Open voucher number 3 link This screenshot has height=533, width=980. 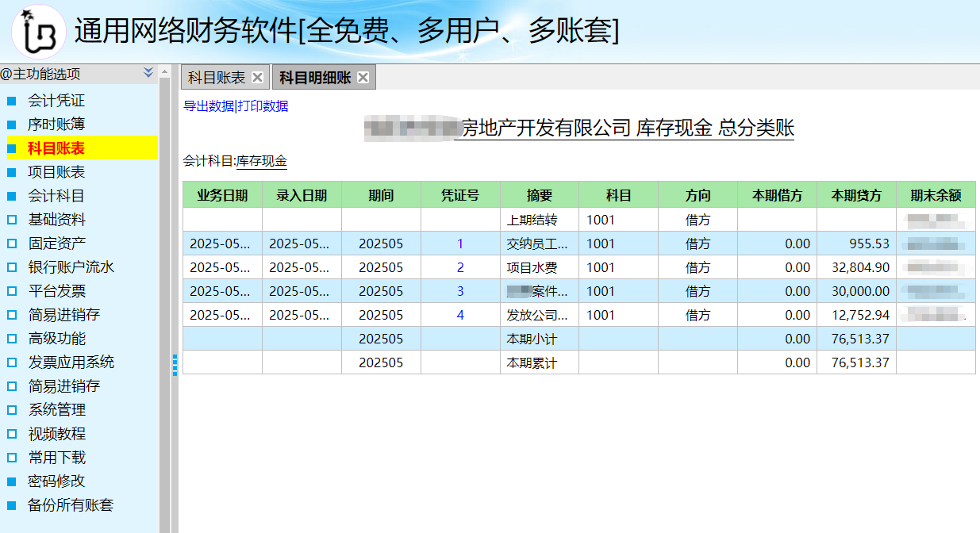(460, 291)
